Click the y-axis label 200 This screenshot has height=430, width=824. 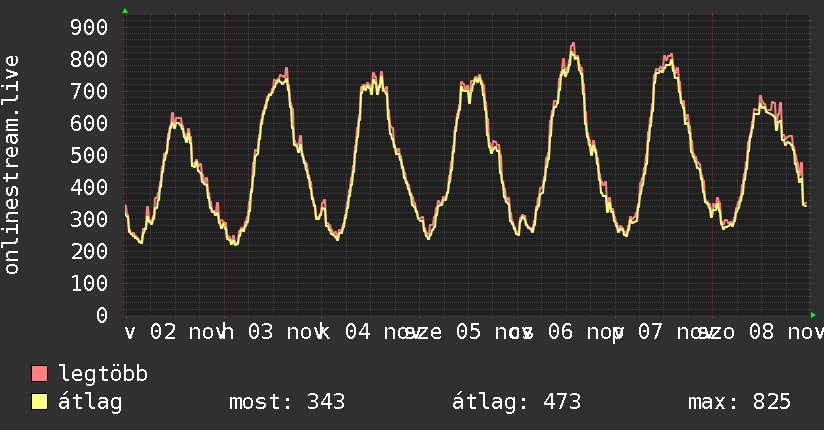tap(89, 251)
